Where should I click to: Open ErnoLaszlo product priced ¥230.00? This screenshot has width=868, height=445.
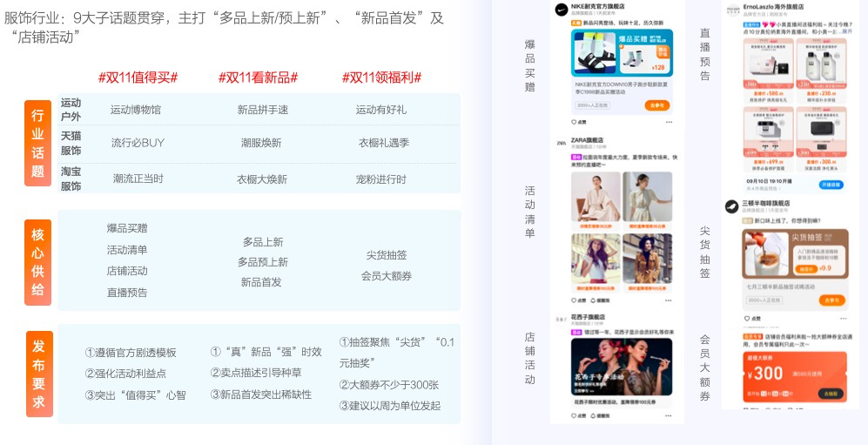[x=821, y=71]
